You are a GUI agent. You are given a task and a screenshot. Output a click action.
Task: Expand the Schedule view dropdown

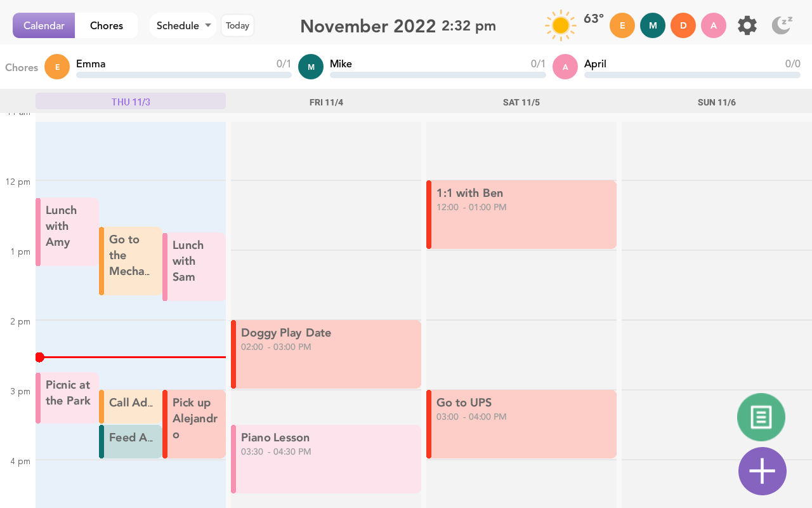point(183,25)
